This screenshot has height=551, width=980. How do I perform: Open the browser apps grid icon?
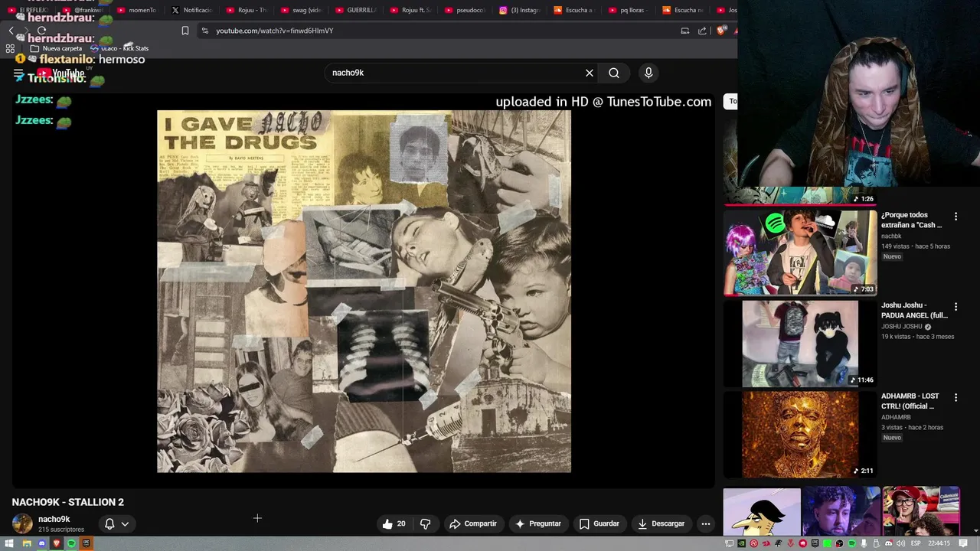pos(10,48)
